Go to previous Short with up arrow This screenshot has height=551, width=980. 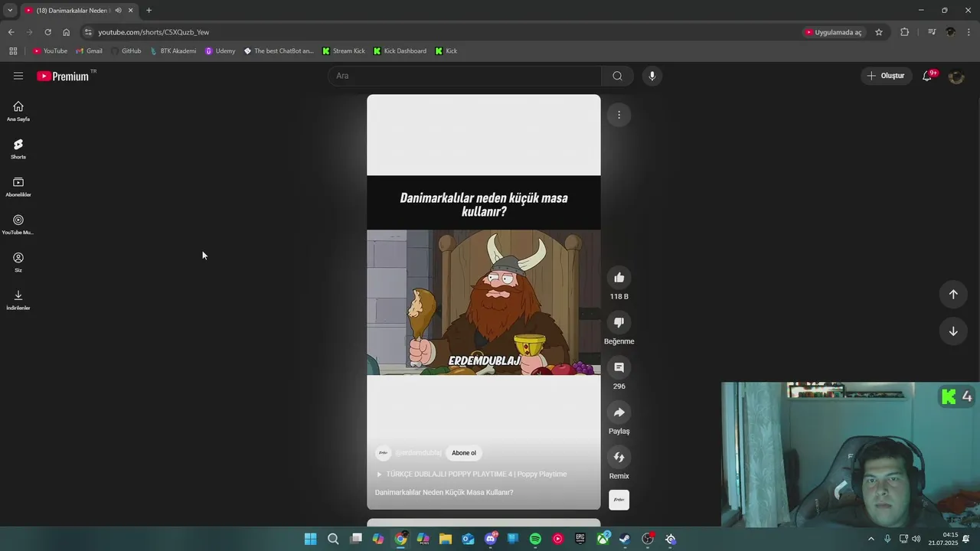click(x=953, y=295)
